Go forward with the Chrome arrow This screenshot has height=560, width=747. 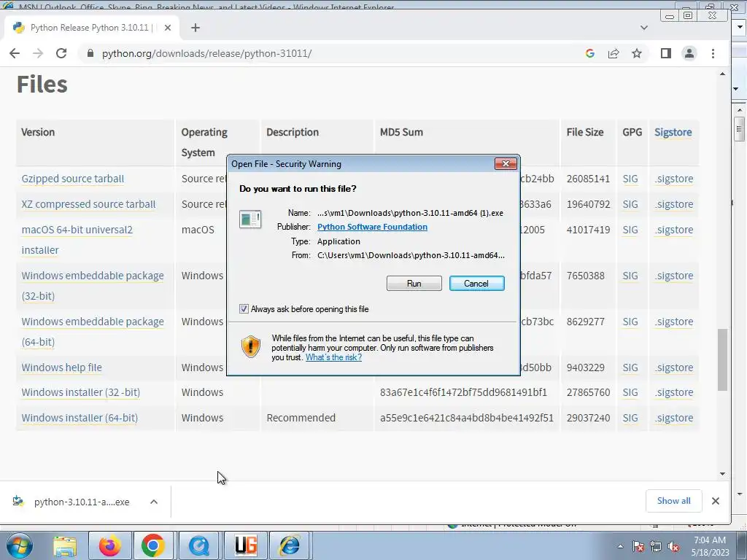coord(38,53)
